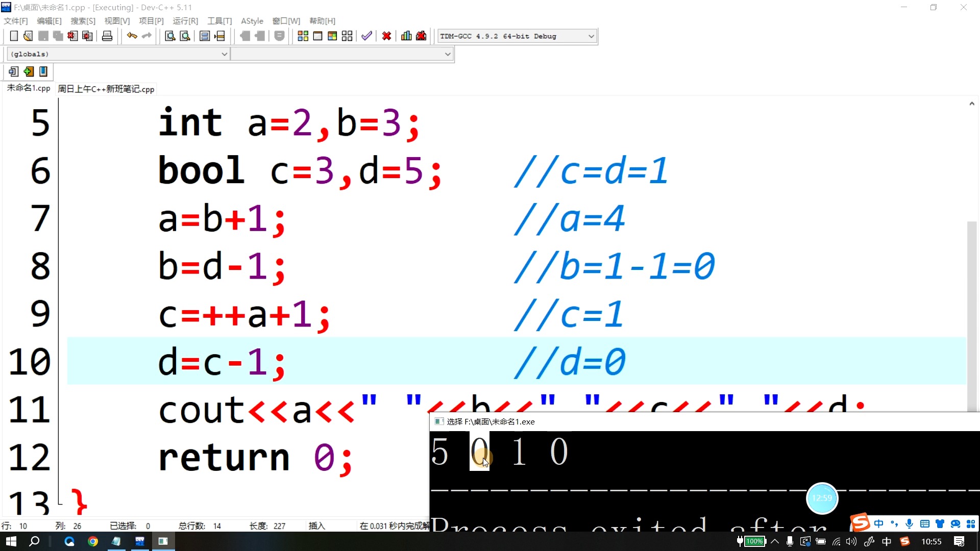980x551 pixels.
Task: Open the 文件[F] menu
Action: click(16, 21)
